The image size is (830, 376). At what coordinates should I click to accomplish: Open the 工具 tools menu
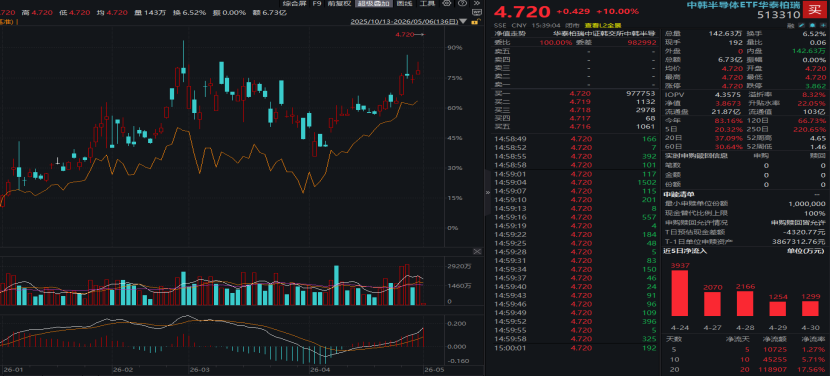click(x=427, y=3)
